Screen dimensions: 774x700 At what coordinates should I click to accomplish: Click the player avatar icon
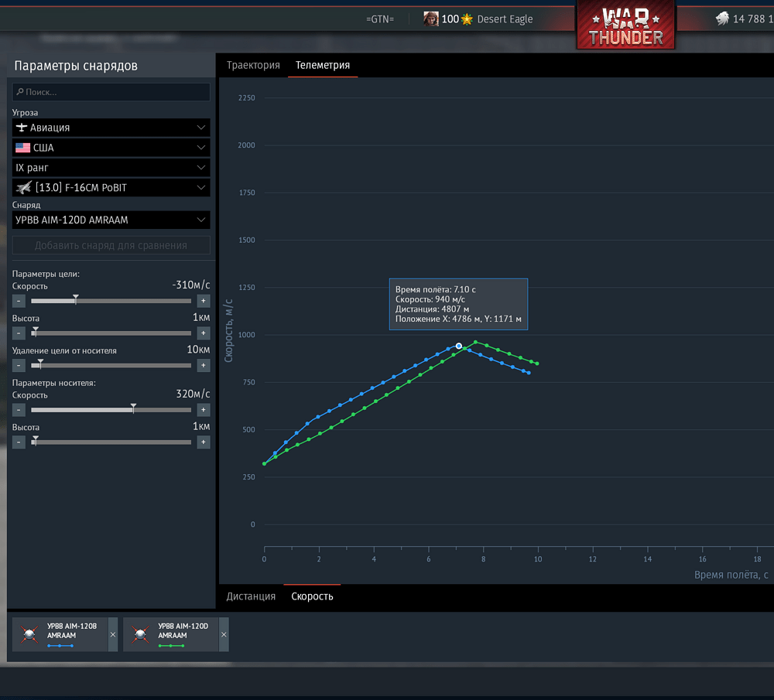(x=431, y=19)
